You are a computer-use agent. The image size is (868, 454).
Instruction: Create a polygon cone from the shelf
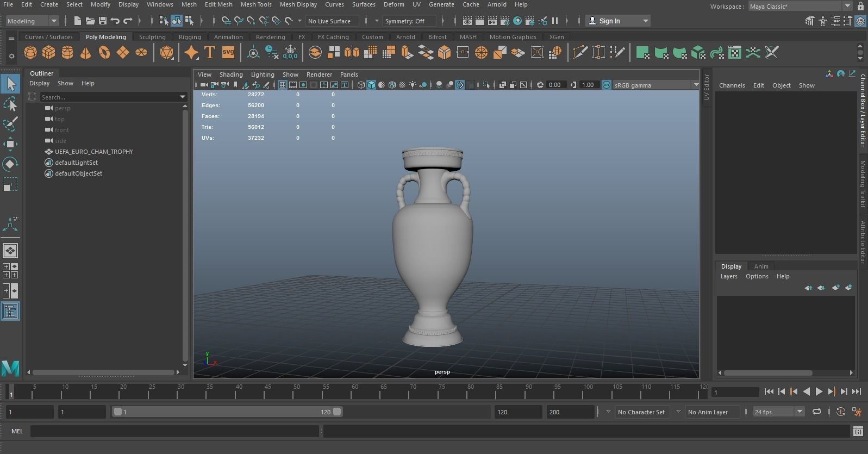pos(86,53)
